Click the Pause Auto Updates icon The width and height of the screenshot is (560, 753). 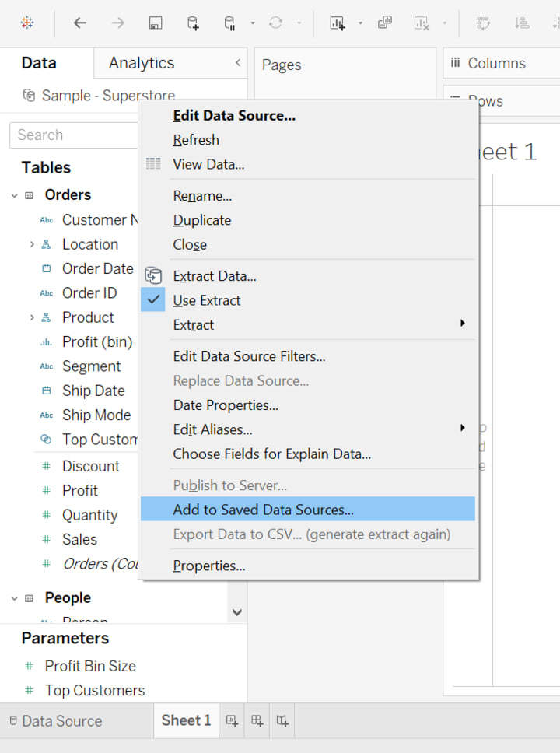click(x=230, y=23)
